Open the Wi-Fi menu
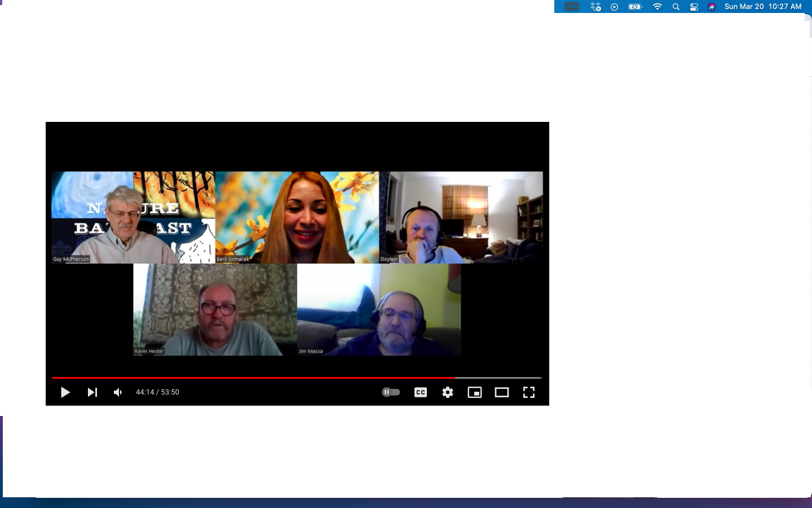This screenshot has width=812, height=508. click(657, 7)
